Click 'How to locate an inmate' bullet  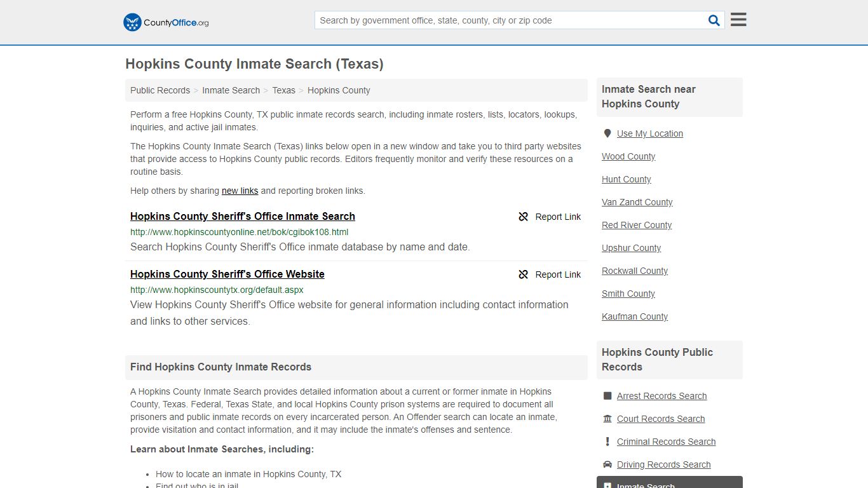click(x=248, y=474)
